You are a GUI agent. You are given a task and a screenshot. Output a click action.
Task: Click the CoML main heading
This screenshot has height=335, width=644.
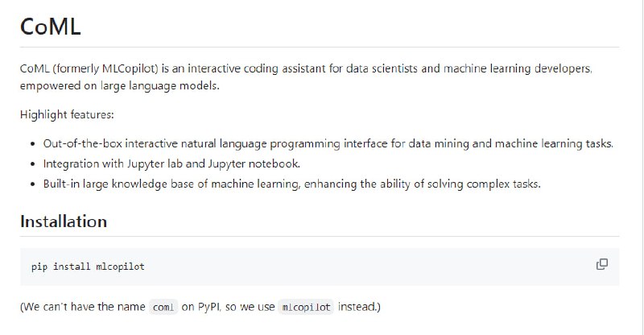point(51,28)
